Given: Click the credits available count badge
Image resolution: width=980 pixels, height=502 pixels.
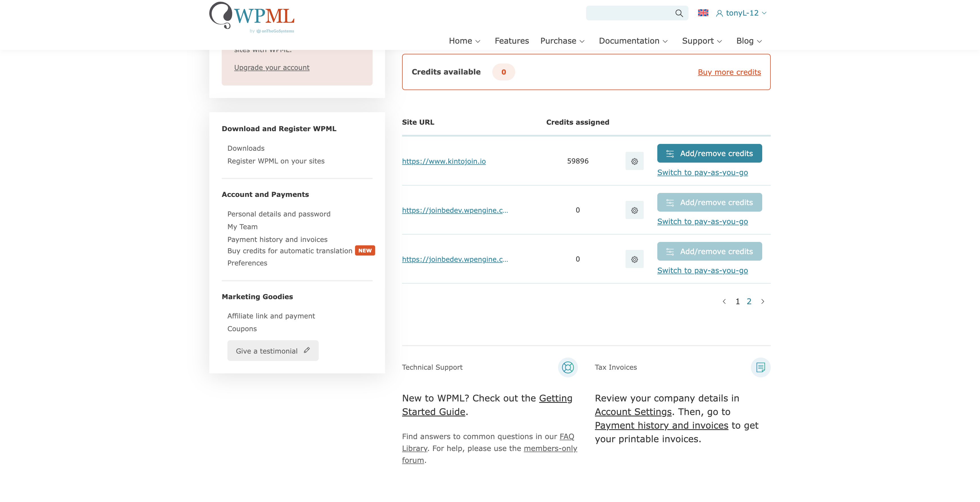Looking at the screenshot, I should click(x=503, y=72).
